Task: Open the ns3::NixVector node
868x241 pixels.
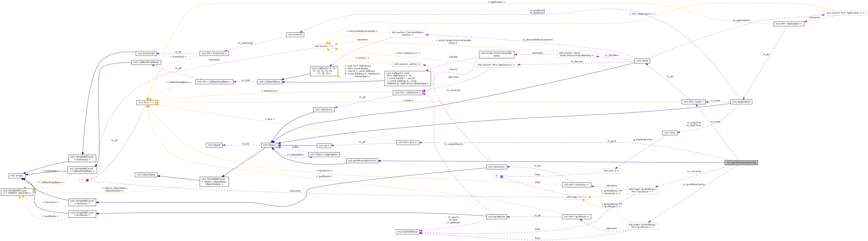Action: click(497, 167)
